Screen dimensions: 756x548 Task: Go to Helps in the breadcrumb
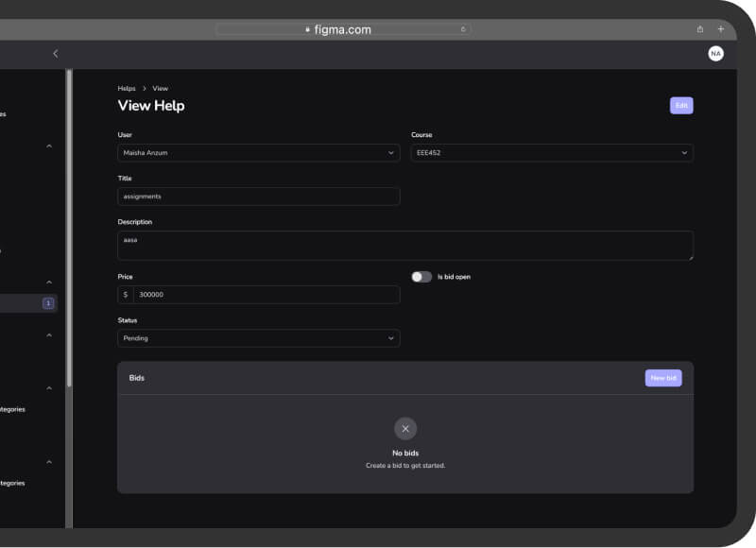click(x=127, y=89)
